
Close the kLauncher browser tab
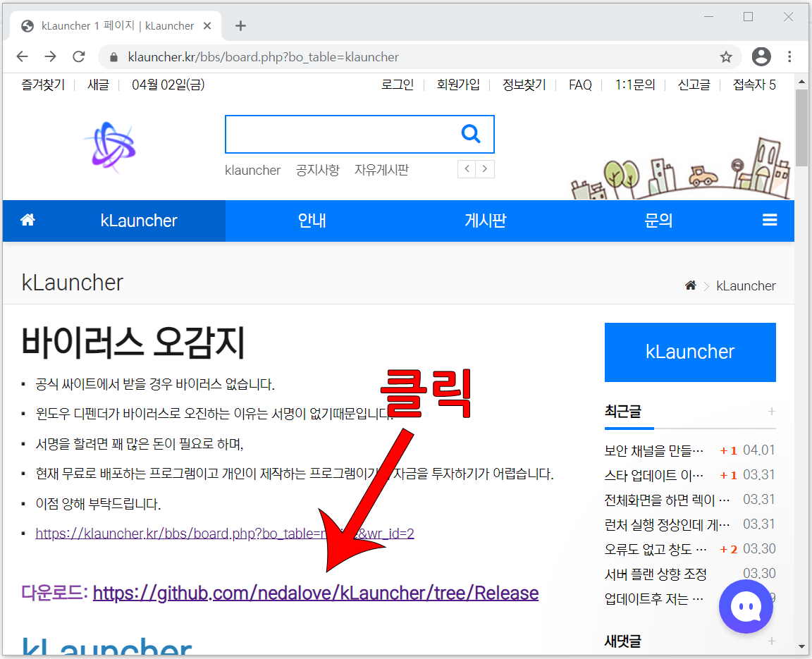click(207, 26)
